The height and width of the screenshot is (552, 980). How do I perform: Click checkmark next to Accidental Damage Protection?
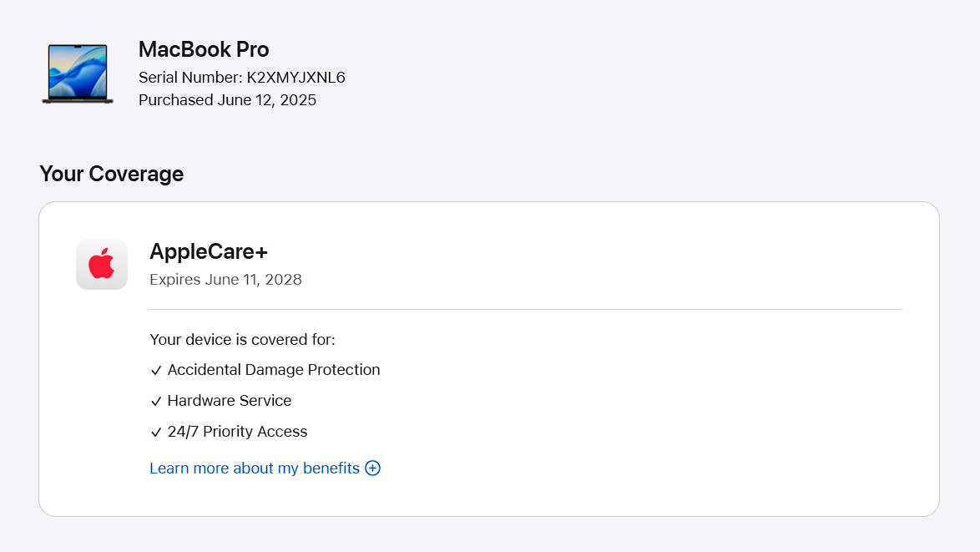coord(156,371)
